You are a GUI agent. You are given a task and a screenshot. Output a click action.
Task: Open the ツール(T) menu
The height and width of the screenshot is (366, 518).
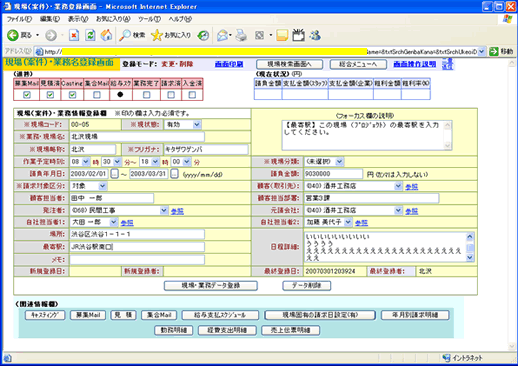coord(149,19)
